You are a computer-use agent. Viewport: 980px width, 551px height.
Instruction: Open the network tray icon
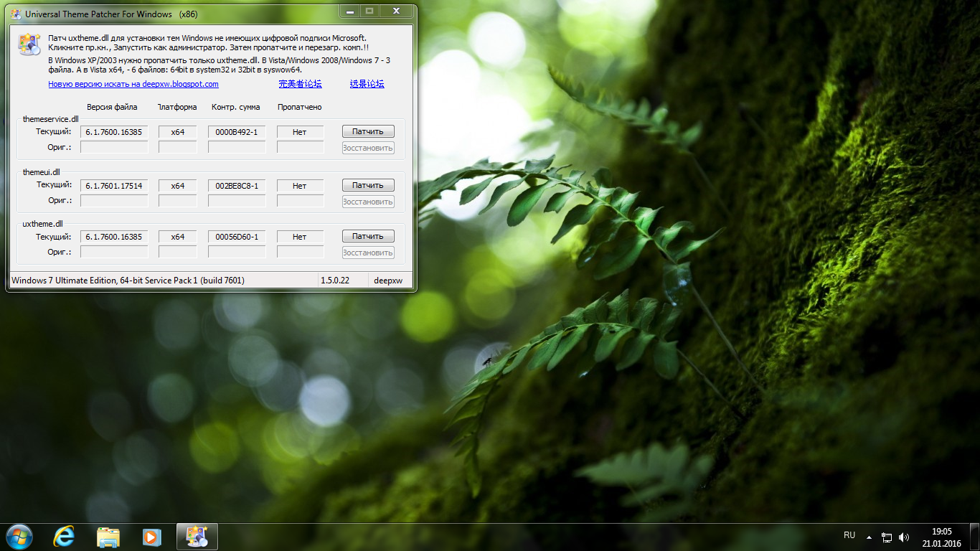tap(887, 537)
